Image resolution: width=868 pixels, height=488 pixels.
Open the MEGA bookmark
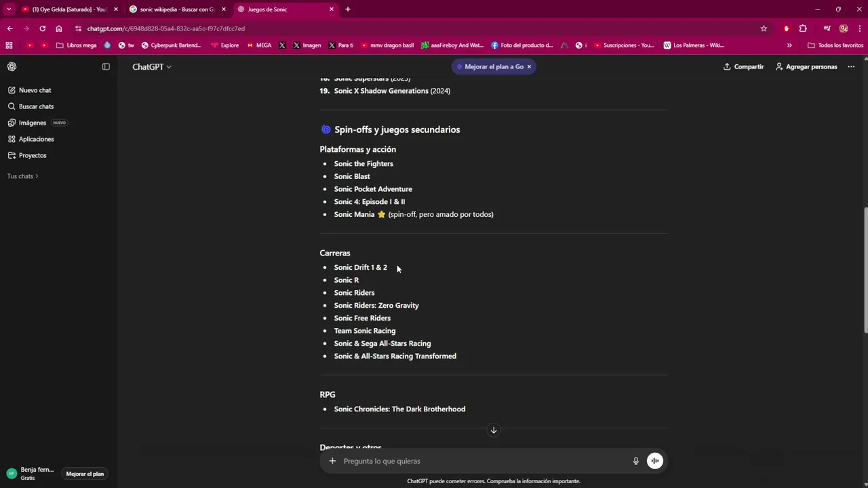coord(259,45)
